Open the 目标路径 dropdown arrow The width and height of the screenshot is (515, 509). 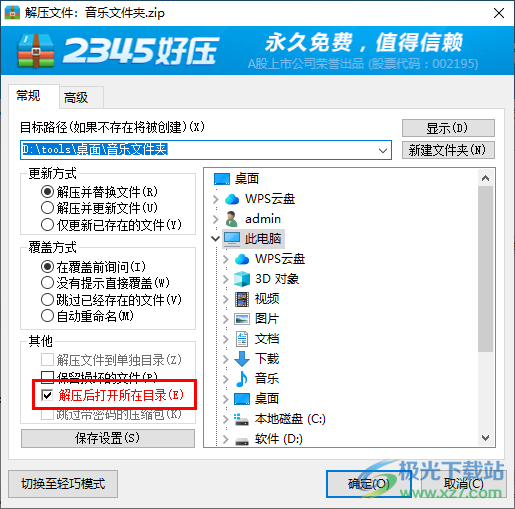[x=383, y=150]
